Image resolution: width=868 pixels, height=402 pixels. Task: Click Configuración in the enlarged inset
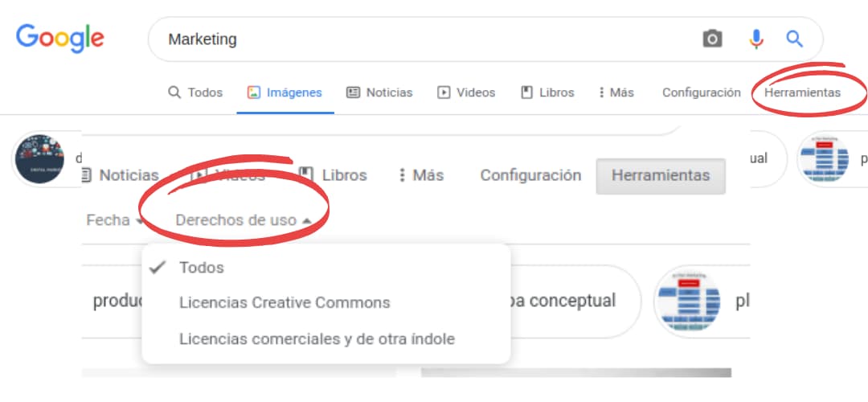coord(530,175)
